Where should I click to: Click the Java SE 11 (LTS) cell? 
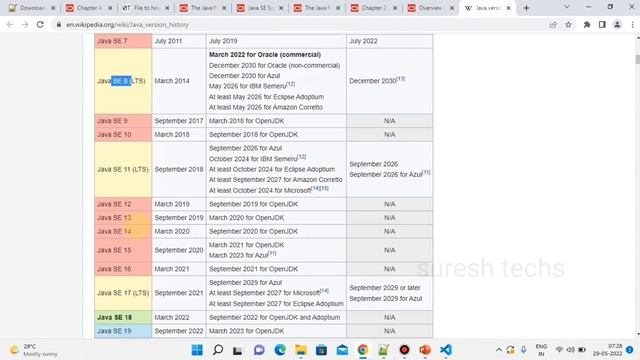[x=123, y=169]
